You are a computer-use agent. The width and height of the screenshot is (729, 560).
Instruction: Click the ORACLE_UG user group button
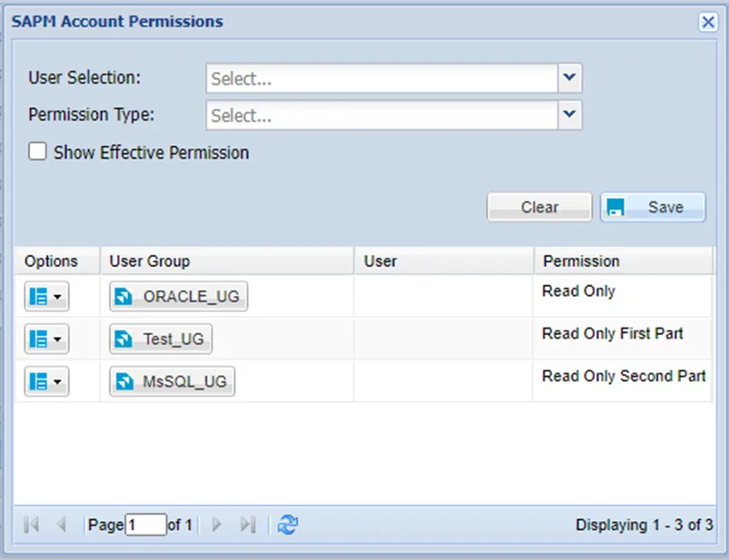click(x=179, y=296)
